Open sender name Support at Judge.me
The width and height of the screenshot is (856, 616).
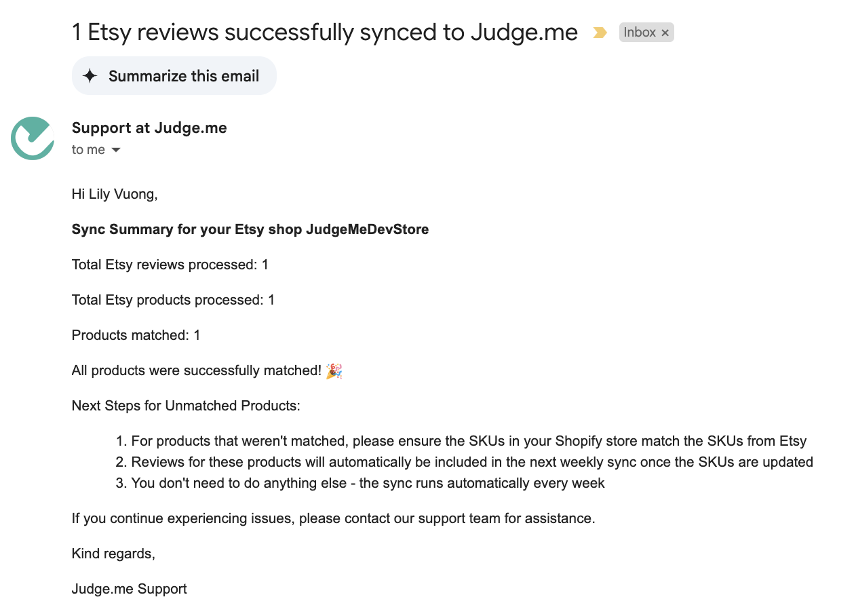149,128
